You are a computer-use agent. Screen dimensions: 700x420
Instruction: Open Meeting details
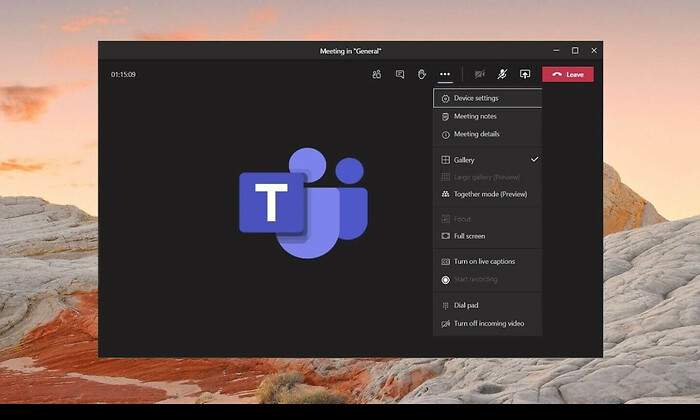pyautogui.click(x=488, y=134)
